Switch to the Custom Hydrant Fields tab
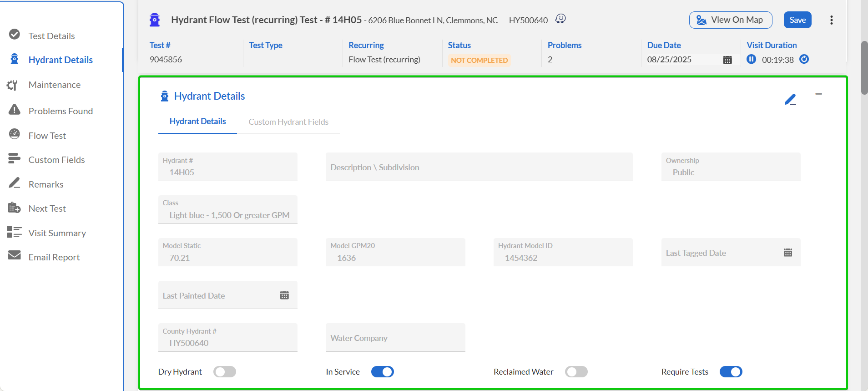The width and height of the screenshot is (868, 391). pyautogui.click(x=288, y=122)
